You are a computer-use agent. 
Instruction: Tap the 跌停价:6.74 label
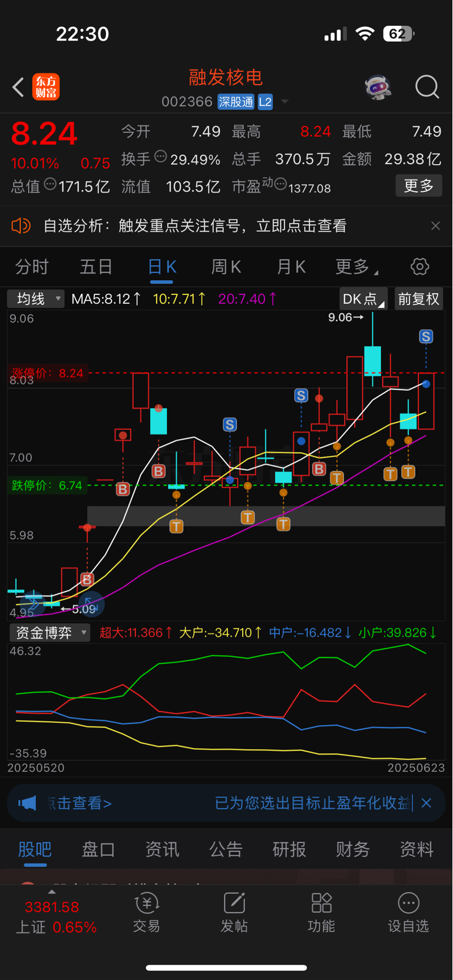click(47, 486)
